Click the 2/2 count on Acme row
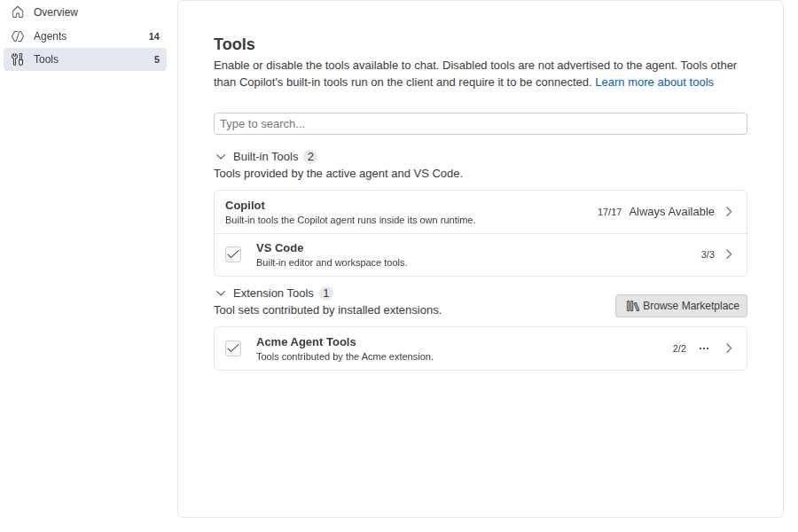798x532 pixels. 679,348
